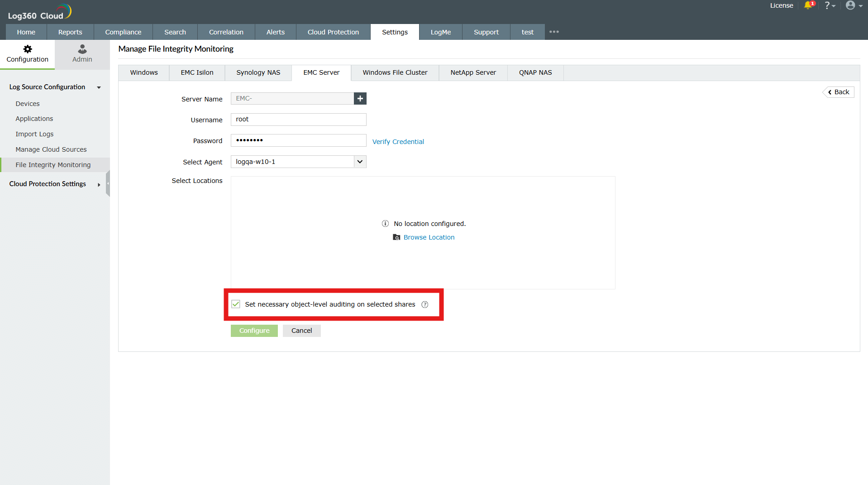Click the user account icon
Viewport: 868px width, 485px height.
[851, 5]
